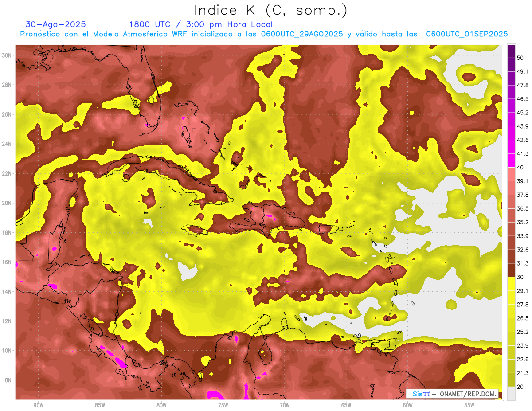Click the gray swatch below 20
The width and height of the screenshot is (532, 411).
pos(511,394)
